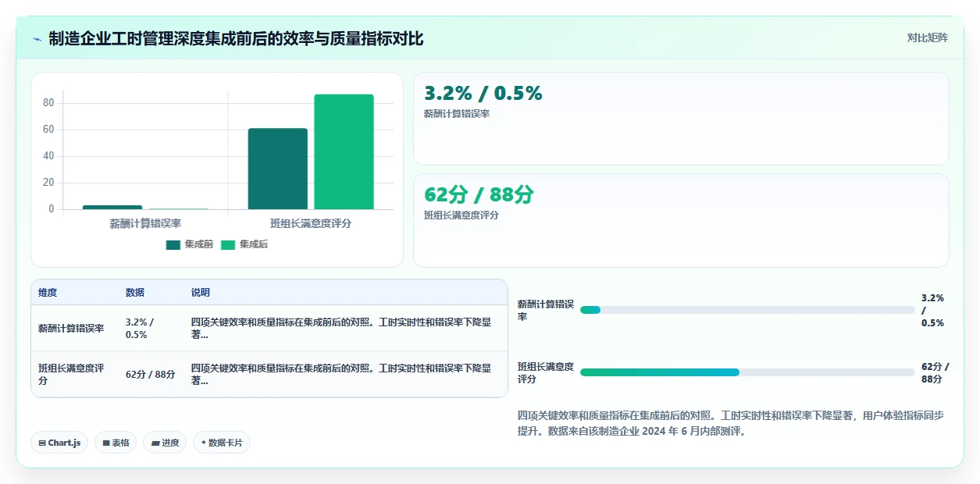The height and width of the screenshot is (484, 980).
Task: Click the chart axis label 班组长满意度评分
Action: pos(311,223)
